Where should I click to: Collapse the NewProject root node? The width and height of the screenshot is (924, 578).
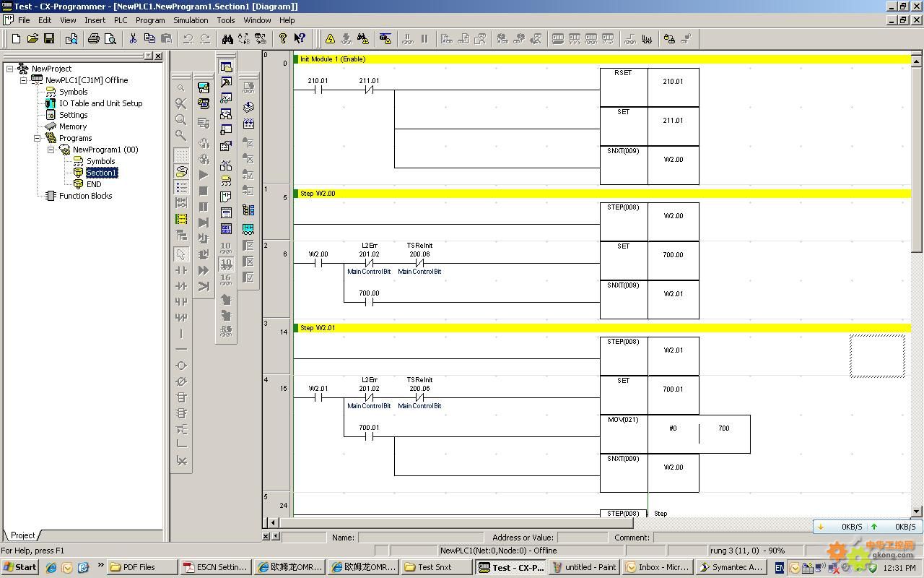coord(10,69)
